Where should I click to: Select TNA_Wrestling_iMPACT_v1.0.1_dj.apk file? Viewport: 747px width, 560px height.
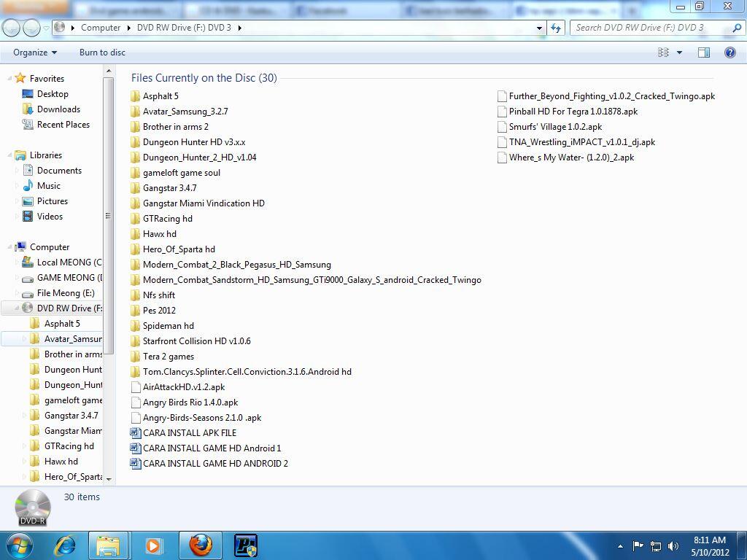[576, 142]
